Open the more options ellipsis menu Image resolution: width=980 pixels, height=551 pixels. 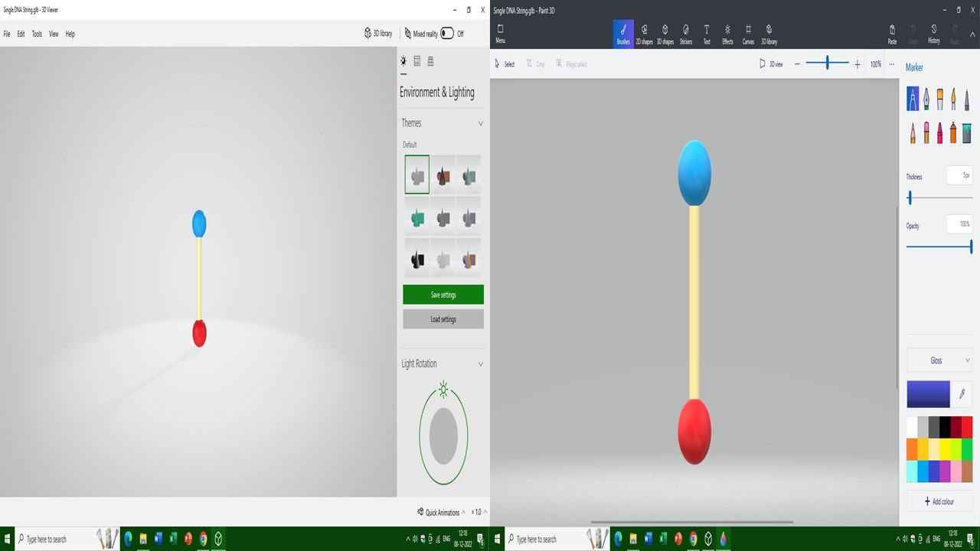[891, 64]
